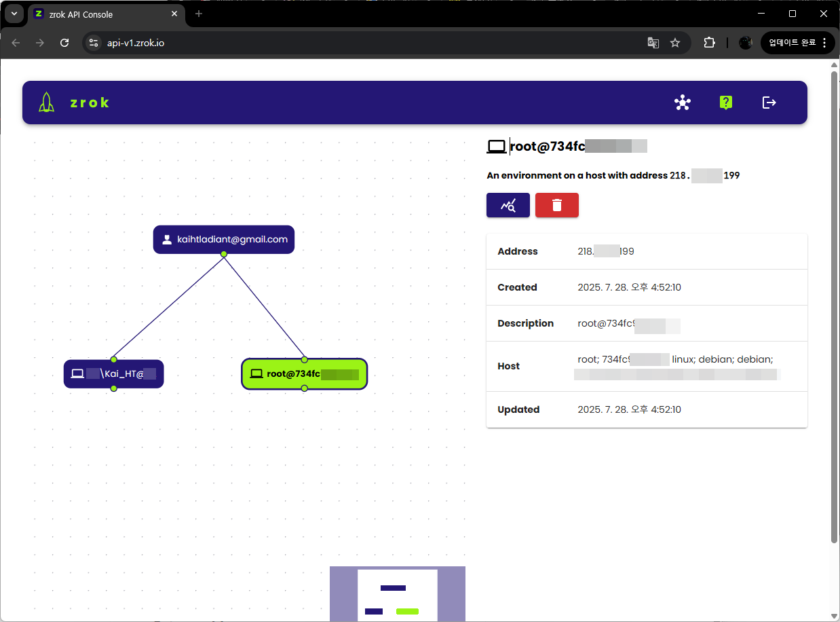The image size is (840, 622).
Task: Click the Description row label
Action: [x=526, y=323]
